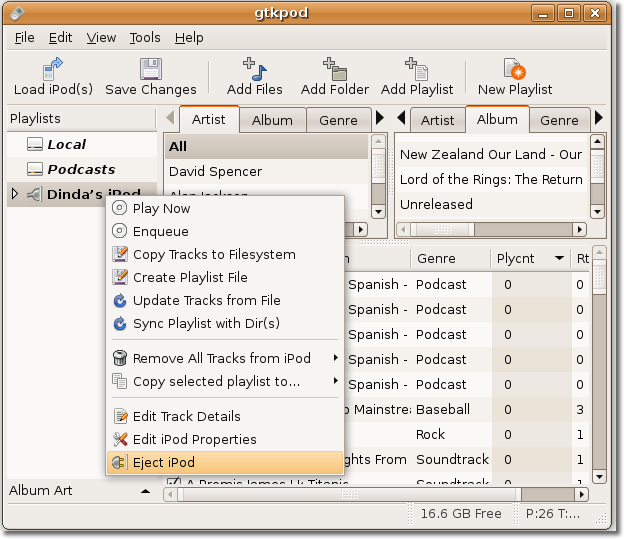This screenshot has width=624, height=539.
Task: Select the All entry in Artist list
Action: click(x=267, y=146)
